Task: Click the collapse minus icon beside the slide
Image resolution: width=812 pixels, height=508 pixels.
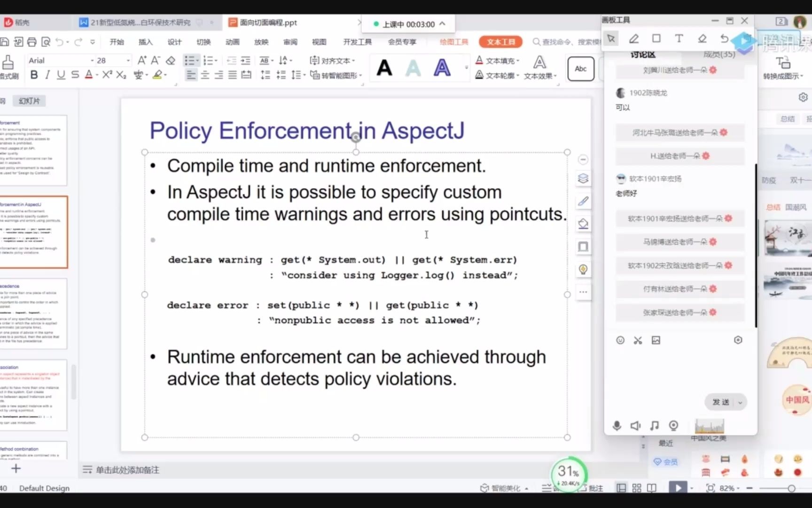Action: [583, 160]
